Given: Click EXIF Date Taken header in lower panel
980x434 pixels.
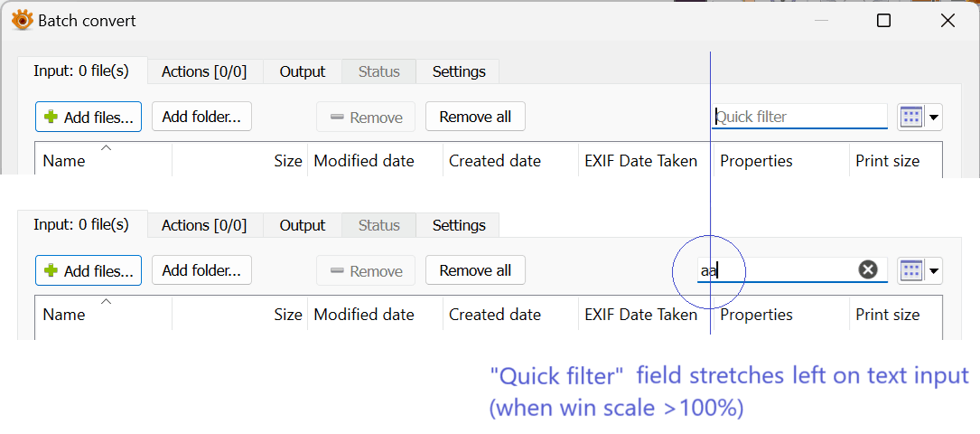Looking at the screenshot, I should [641, 315].
